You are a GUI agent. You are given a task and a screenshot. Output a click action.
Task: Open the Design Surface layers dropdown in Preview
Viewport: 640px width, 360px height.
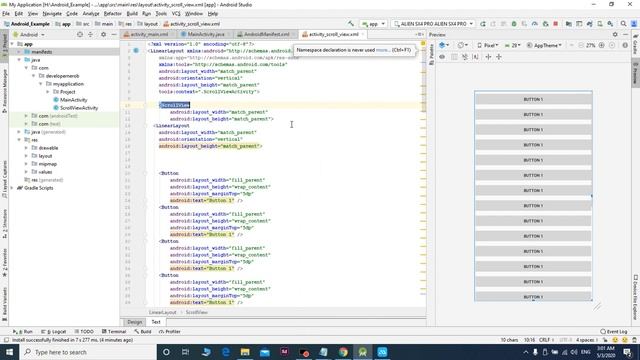point(444,45)
